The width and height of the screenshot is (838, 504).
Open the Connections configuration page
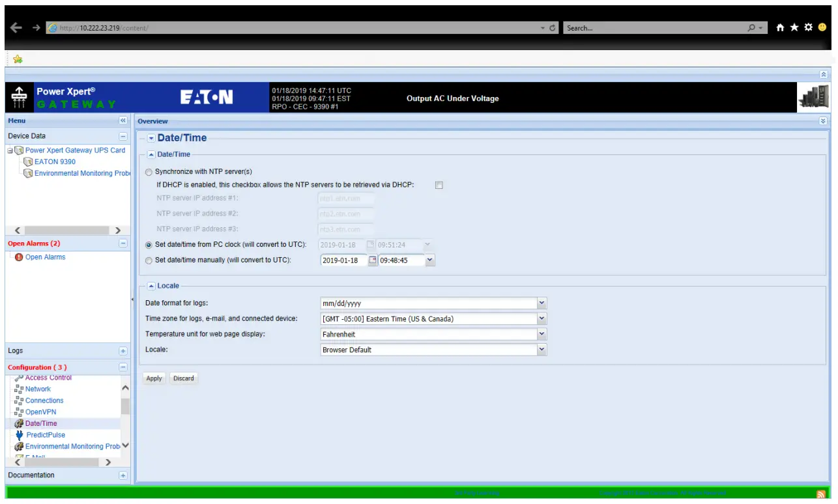pyautogui.click(x=44, y=400)
